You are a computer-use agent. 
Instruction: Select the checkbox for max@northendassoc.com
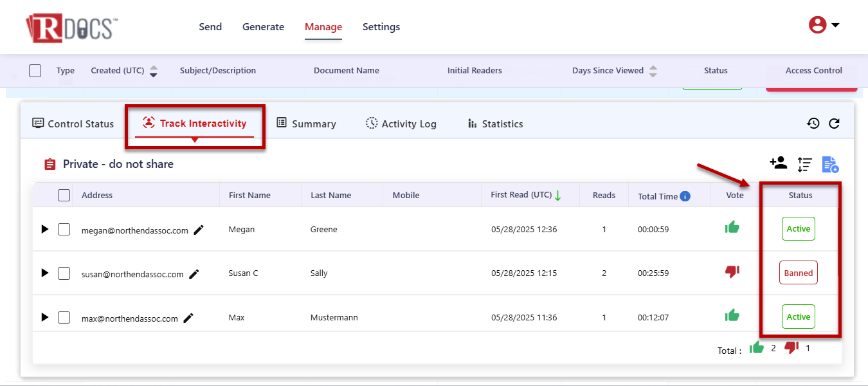[64, 317]
